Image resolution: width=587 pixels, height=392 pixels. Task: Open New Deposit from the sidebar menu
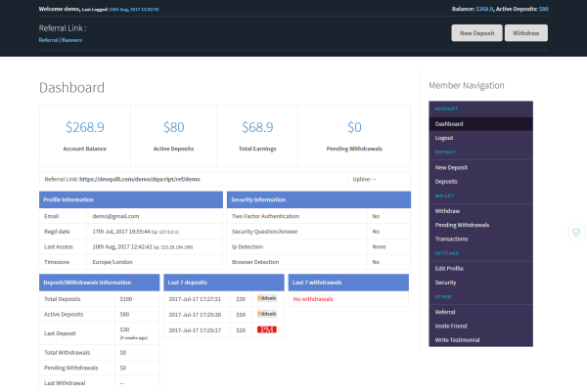(x=452, y=167)
